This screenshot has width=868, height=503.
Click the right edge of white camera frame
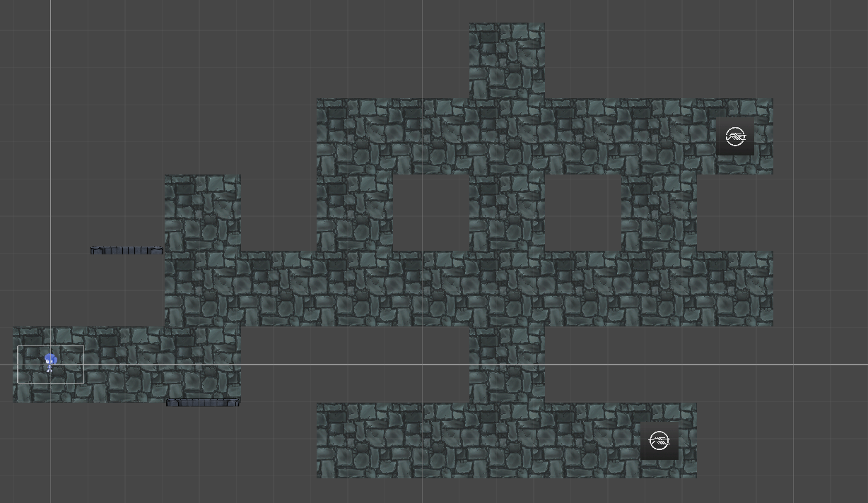84,365
